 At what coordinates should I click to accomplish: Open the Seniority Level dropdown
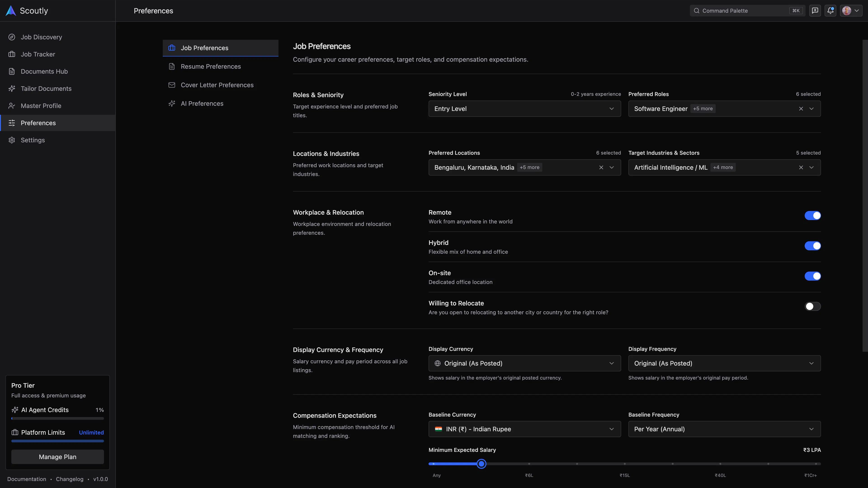point(525,109)
